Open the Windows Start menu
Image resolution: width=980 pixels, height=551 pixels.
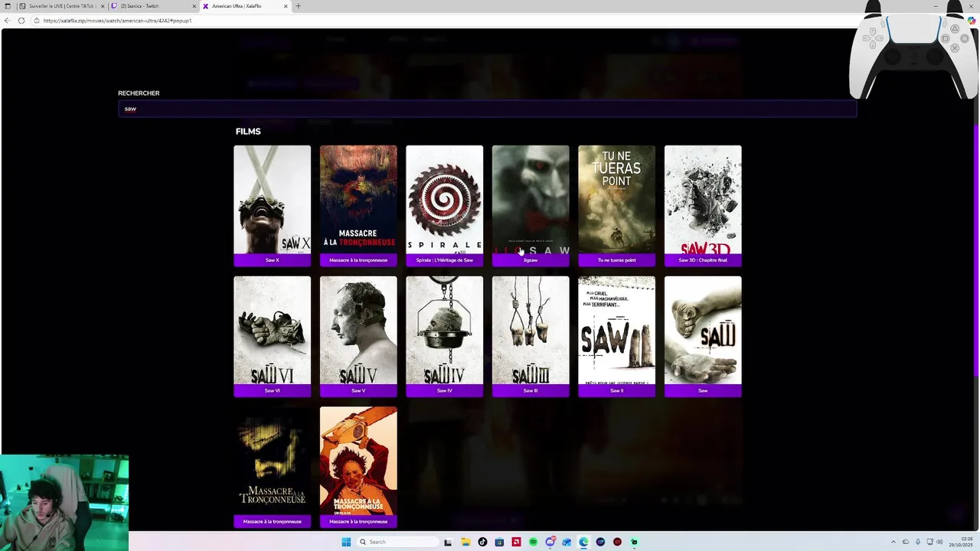[x=346, y=542]
